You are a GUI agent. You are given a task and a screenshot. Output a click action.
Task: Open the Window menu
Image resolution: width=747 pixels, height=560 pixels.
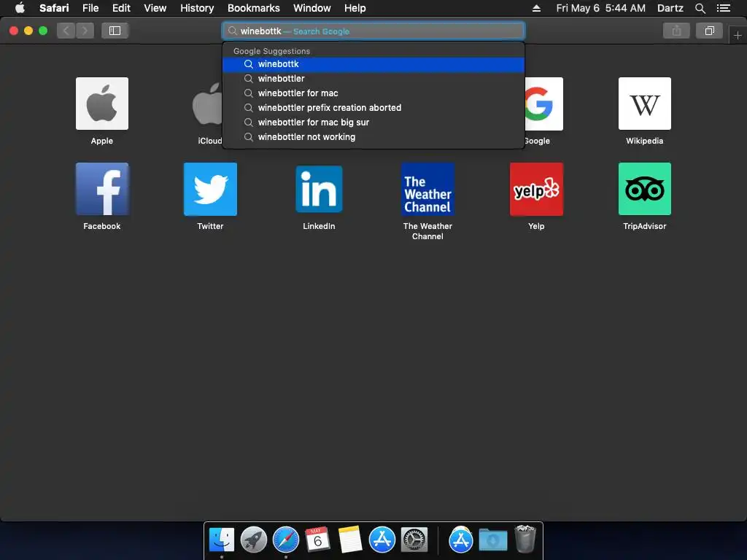click(312, 8)
